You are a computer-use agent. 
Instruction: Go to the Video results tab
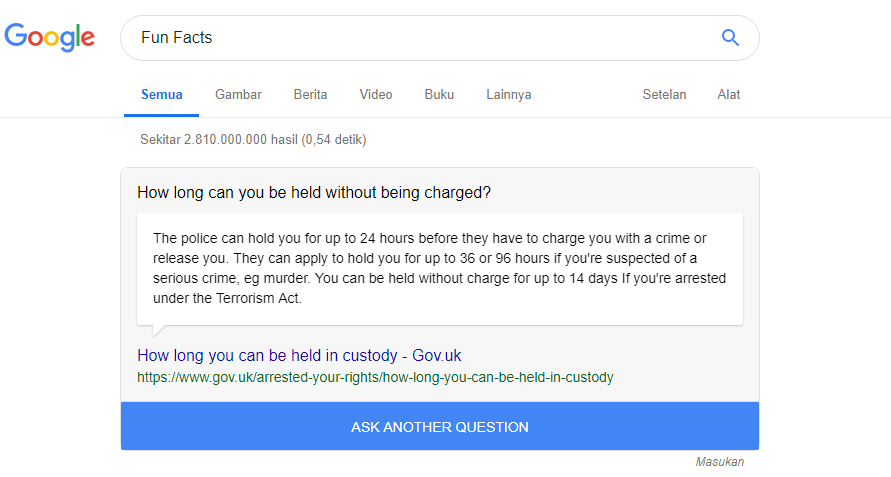376,95
